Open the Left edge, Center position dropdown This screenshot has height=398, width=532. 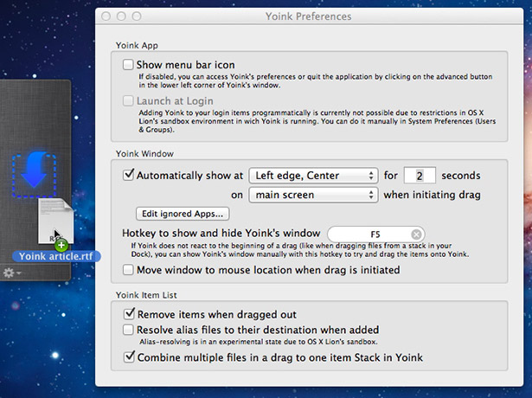[313, 176]
